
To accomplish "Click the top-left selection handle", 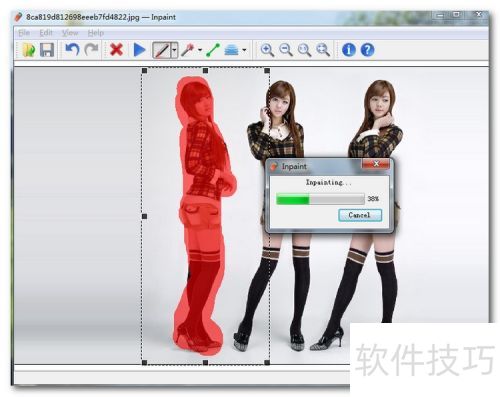I will coord(144,71).
